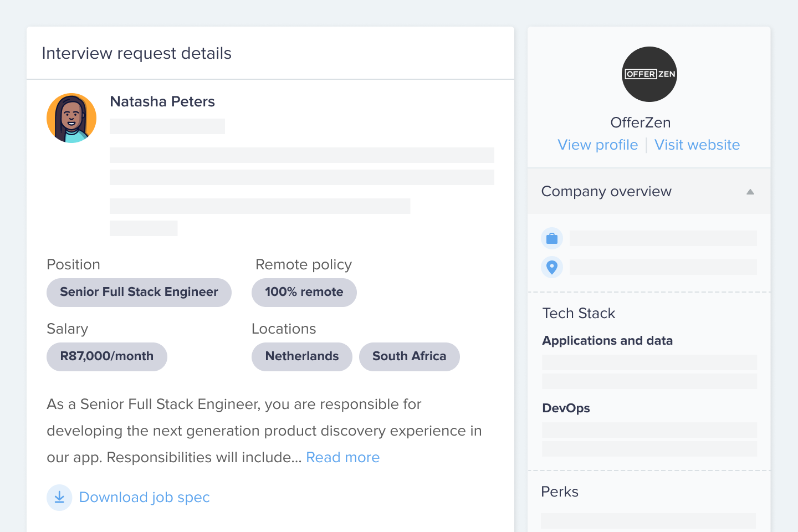798x532 pixels.
Task: Click Natasha Peters' avatar picture
Action: tap(71, 118)
